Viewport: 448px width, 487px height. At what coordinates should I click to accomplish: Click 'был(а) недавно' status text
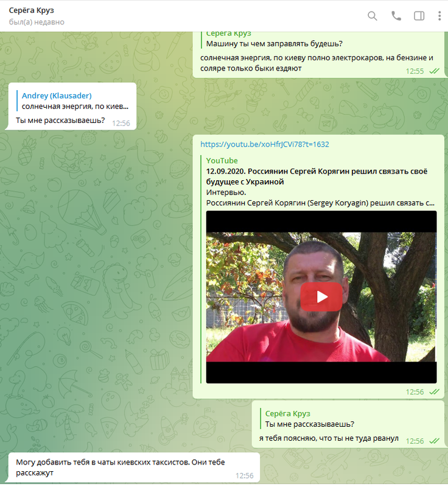pos(37,22)
